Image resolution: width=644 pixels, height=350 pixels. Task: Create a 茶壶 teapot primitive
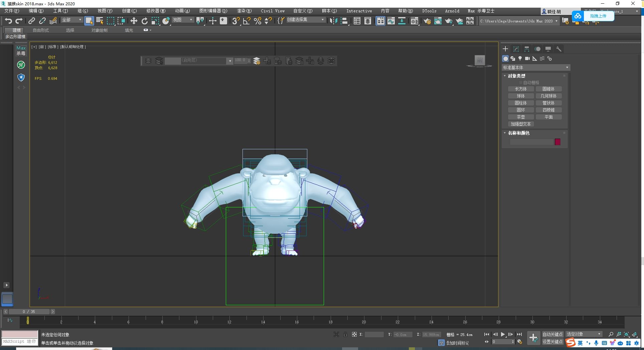[x=521, y=117]
